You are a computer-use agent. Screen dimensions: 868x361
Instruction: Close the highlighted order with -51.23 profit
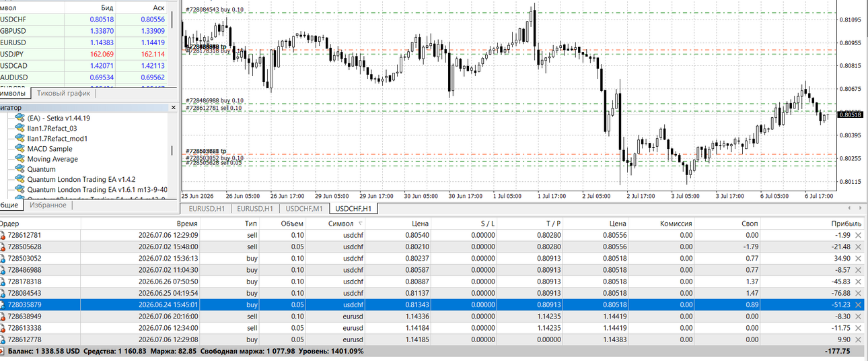tap(858, 305)
